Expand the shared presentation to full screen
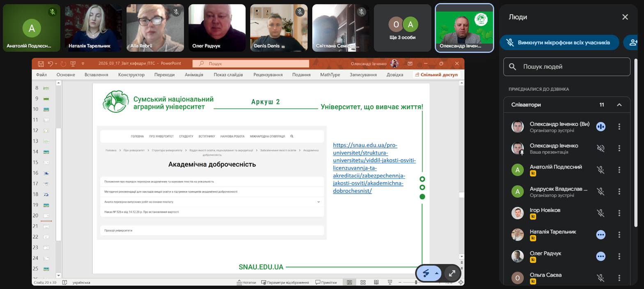The image size is (644, 289). point(452,273)
